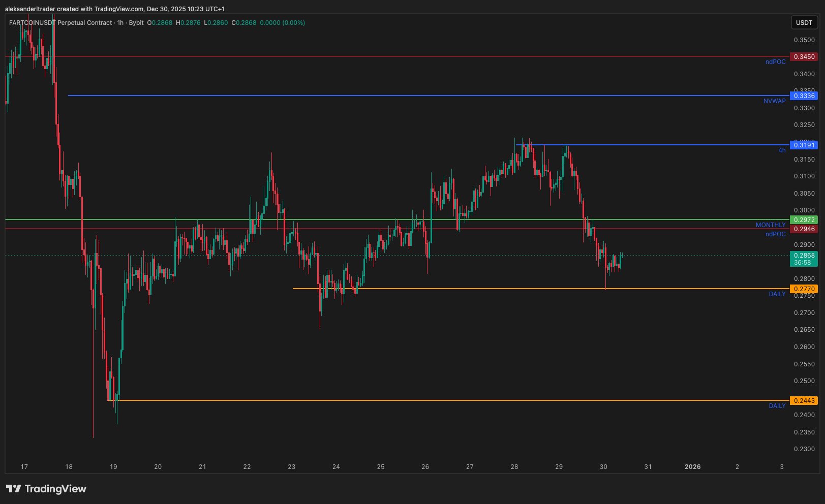Viewport: 825px width, 504px height.
Task: Click date 25 on the time axis
Action: (381, 467)
